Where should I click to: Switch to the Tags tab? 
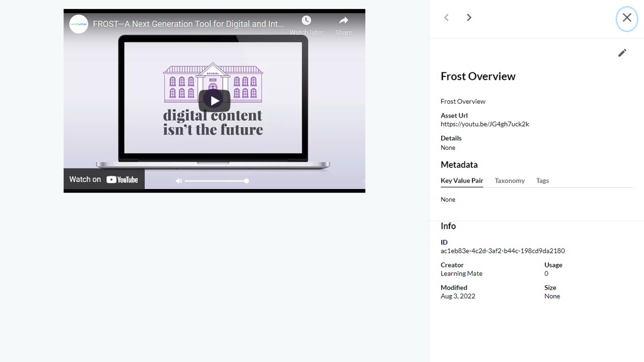[x=542, y=180]
